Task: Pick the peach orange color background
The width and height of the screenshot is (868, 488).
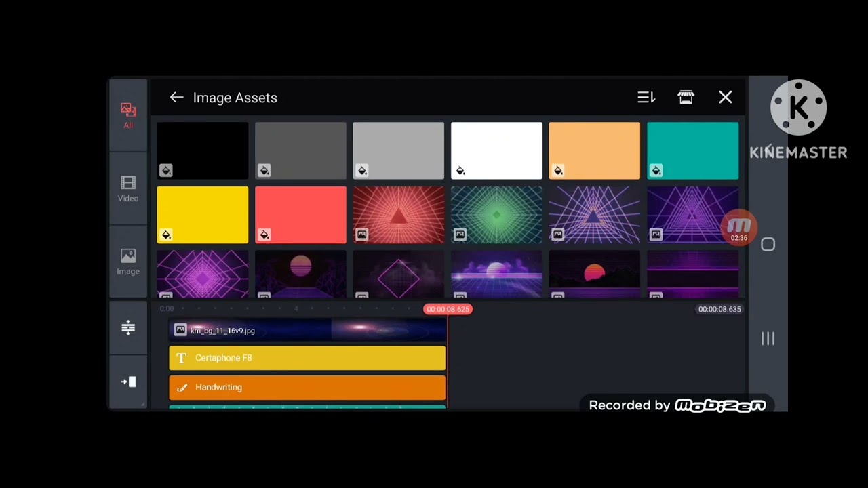Action: click(594, 150)
